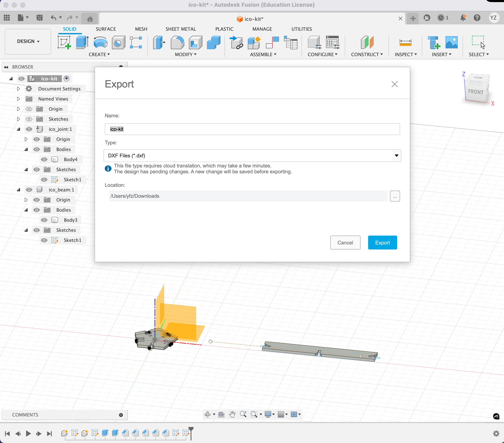Click the Extrude tool icon

(x=82, y=42)
